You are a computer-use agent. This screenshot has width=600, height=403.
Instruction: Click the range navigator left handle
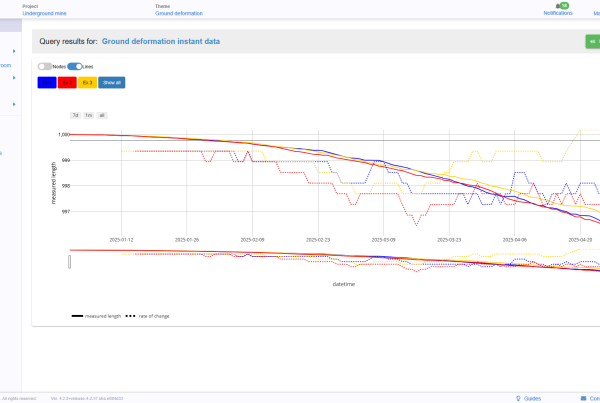click(x=69, y=262)
